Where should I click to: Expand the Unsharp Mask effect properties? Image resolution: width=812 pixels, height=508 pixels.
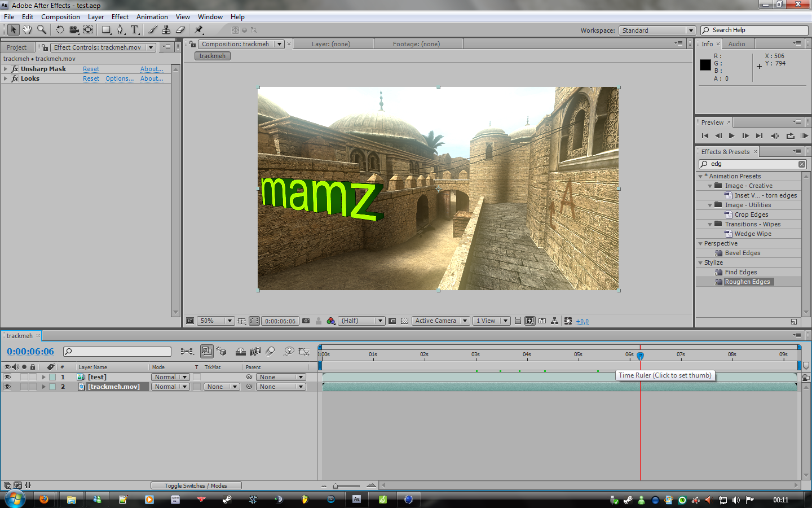(6, 69)
